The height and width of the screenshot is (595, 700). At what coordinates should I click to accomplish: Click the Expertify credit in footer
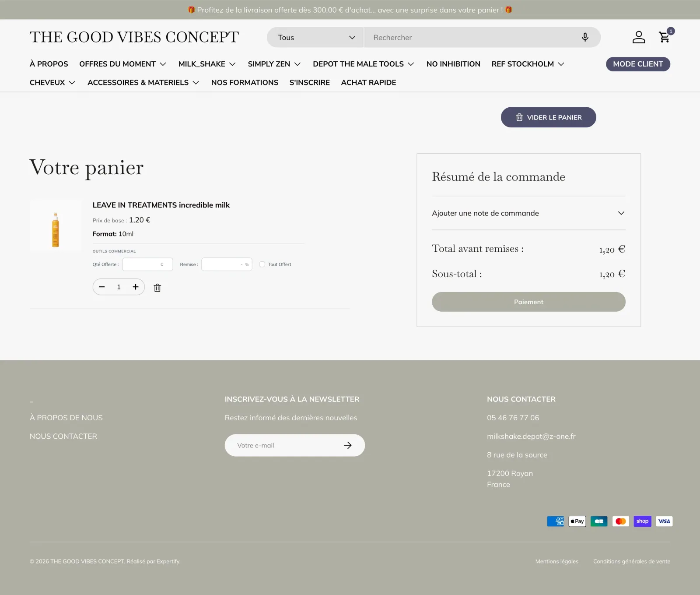(x=168, y=561)
